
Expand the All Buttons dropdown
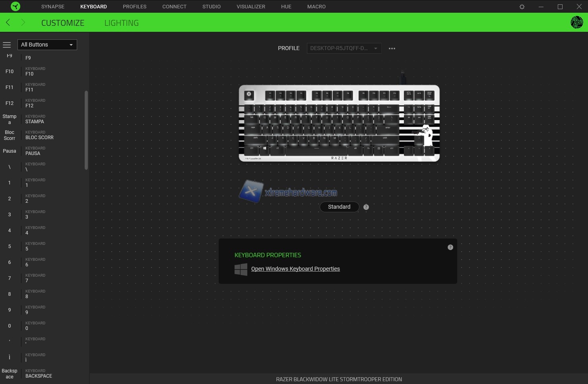click(x=47, y=45)
